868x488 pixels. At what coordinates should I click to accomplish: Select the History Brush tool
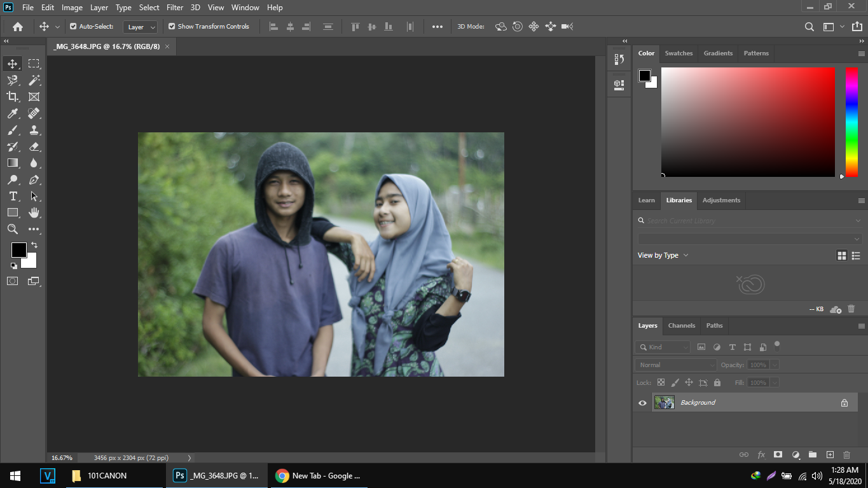coord(13,146)
